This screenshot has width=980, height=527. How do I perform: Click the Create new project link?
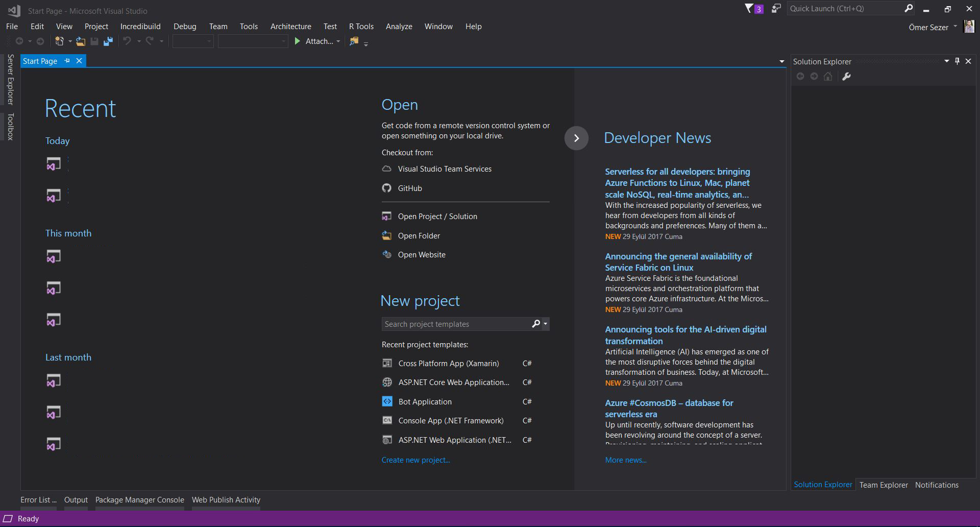tap(415, 460)
